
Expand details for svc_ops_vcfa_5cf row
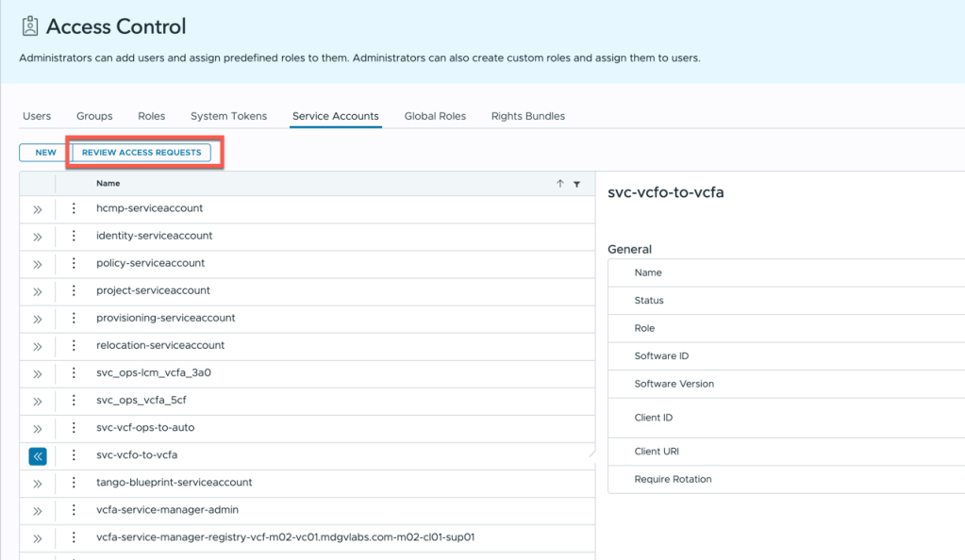[38, 402]
